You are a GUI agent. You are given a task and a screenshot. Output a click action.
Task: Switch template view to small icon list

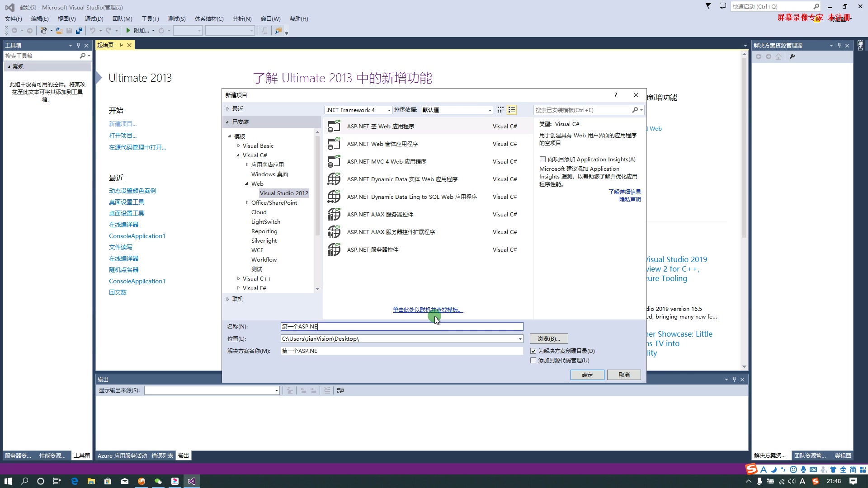512,110
